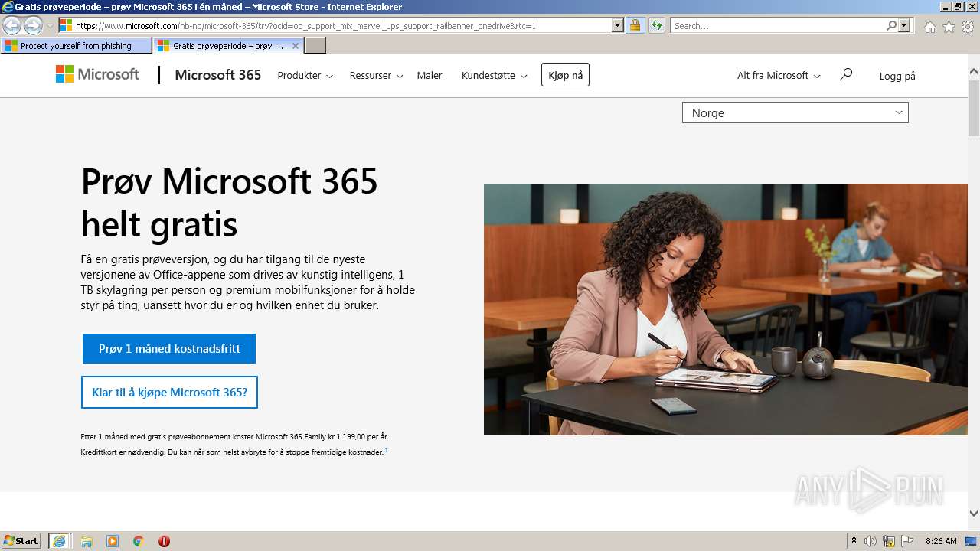The width and height of the screenshot is (980, 551).
Task: Click the footnote superscript link after kostnader
Action: click(387, 450)
